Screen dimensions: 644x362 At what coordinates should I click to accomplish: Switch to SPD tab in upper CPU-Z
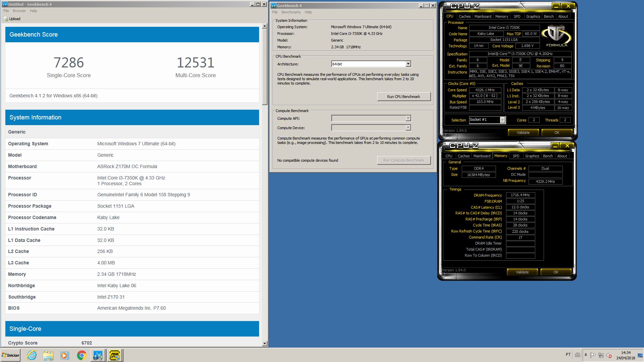517,16
